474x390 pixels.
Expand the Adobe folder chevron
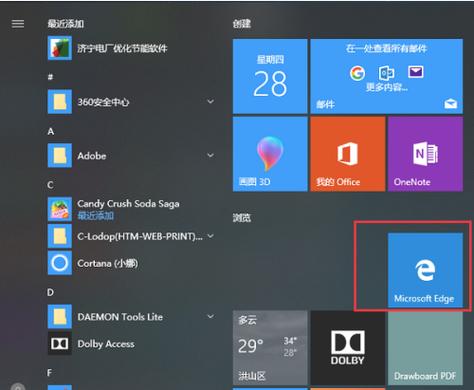[x=211, y=155]
